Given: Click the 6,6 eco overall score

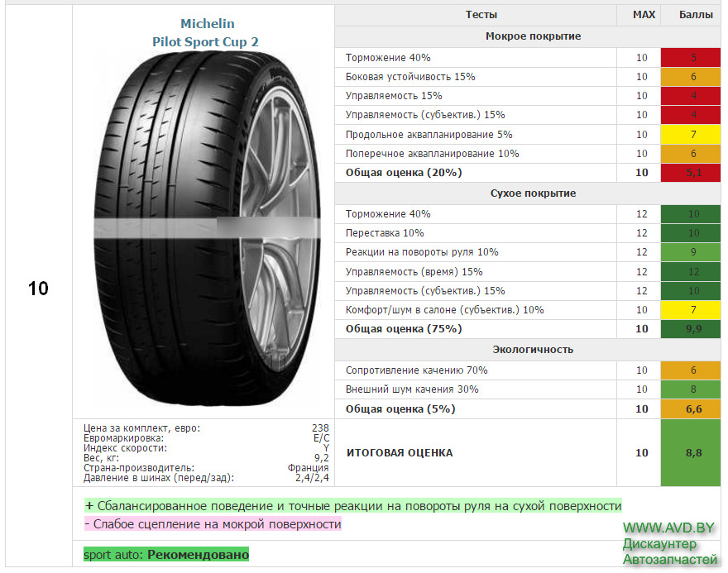Looking at the screenshot, I should click(x=691, y=409).
